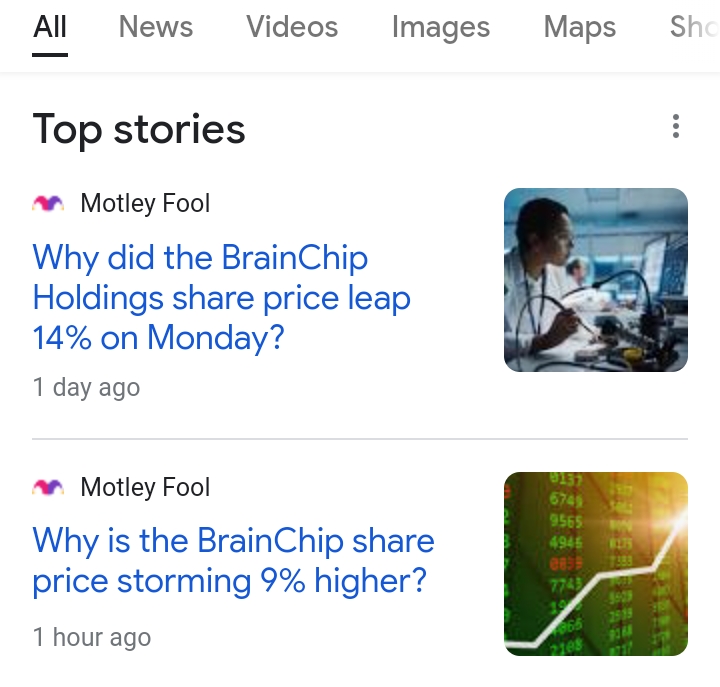Click the divider line between the two stories
Image resolution: width=720 pixels, height=687 pixels.
point(360,439)
